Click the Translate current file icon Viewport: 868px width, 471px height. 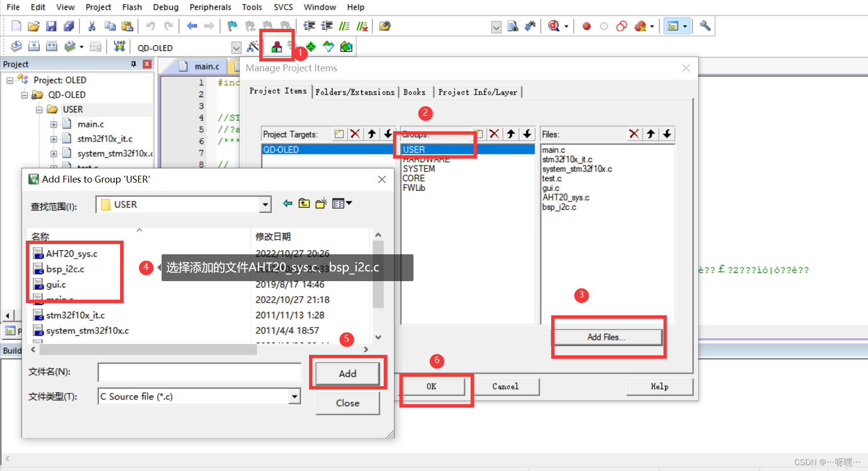pos(16,46)
